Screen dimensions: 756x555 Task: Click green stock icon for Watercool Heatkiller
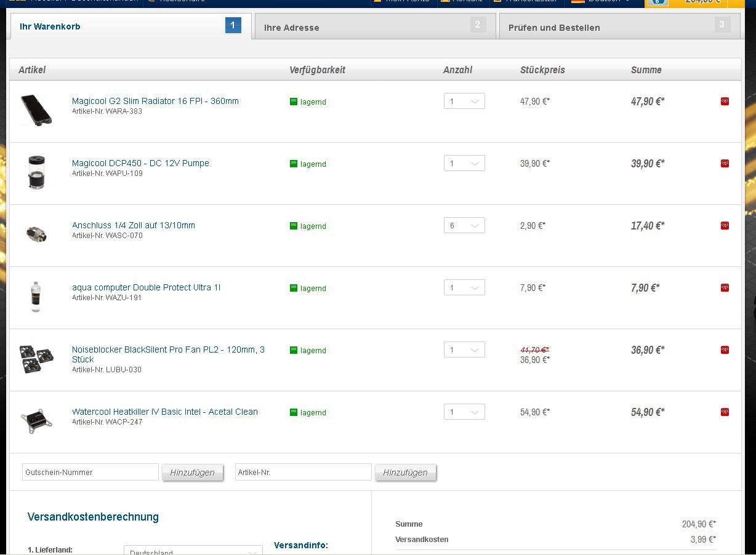294,412
